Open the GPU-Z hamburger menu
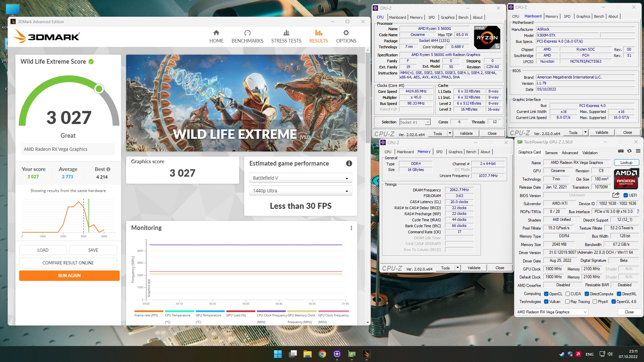 [638, 151]
